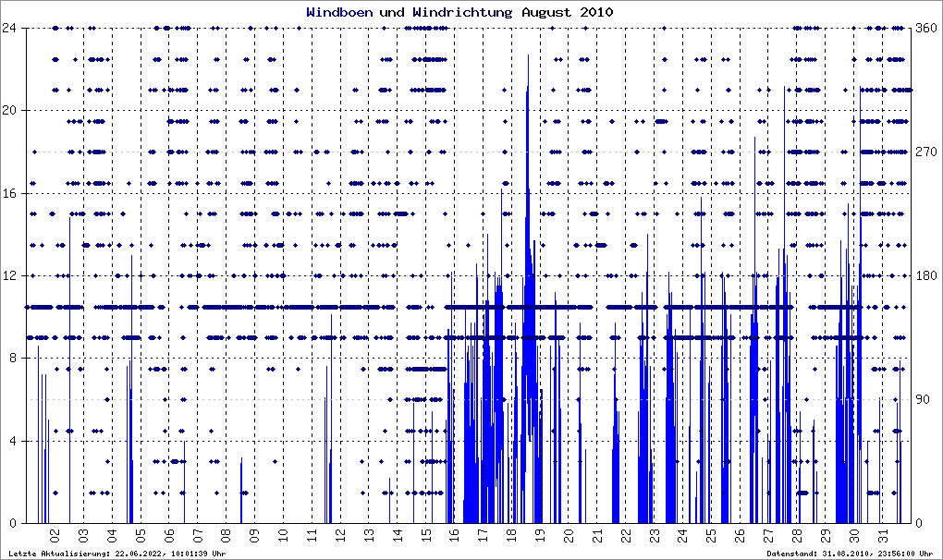
Task: Click the day label 06 on the x-axis
Action: tap(169, 535)
